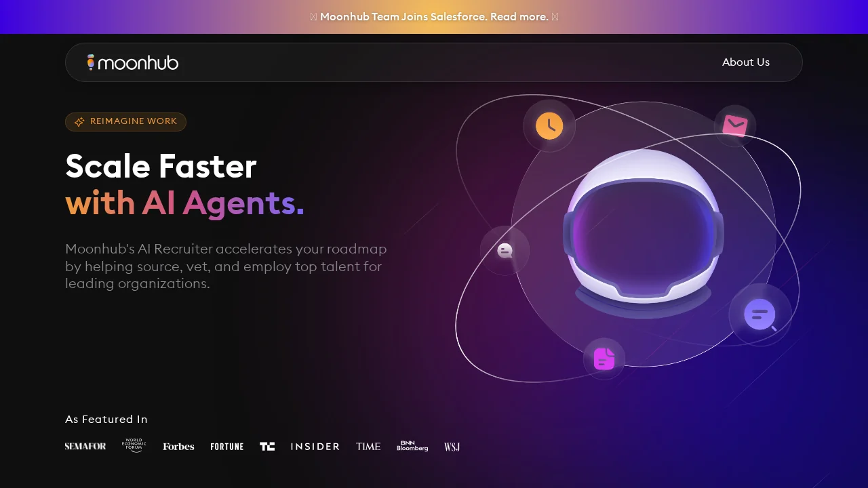Open the Salesforce announcement Read more link

519,16
